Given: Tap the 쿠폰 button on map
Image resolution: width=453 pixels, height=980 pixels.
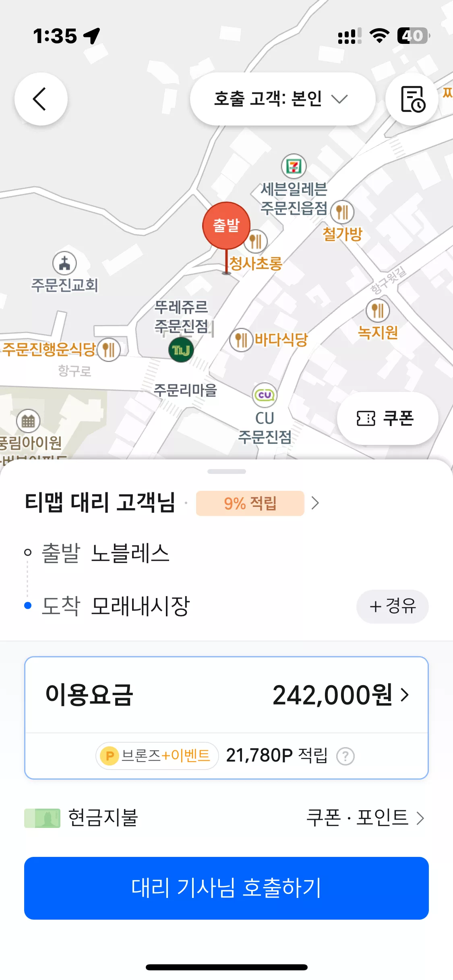Looking at the screenshot, I should point(387,418).
